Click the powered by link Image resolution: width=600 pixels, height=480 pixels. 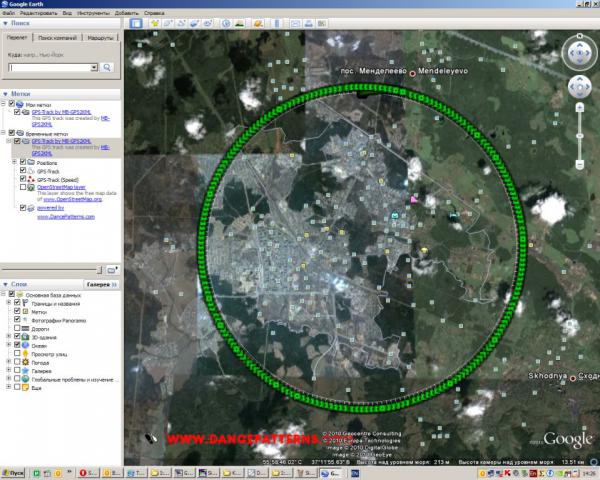click(x=51, y=208)
